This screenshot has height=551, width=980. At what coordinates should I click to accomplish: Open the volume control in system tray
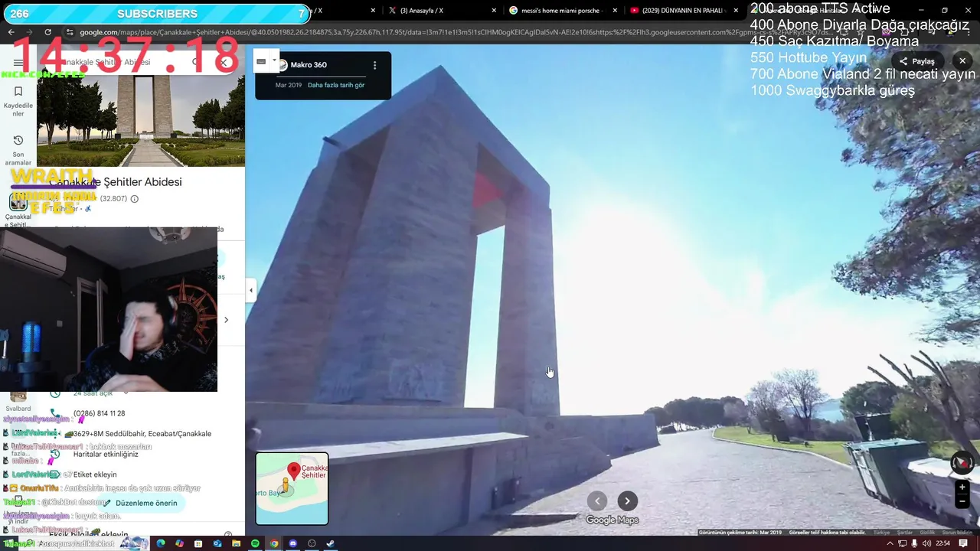pyautogui.click(x=927, y=543)
